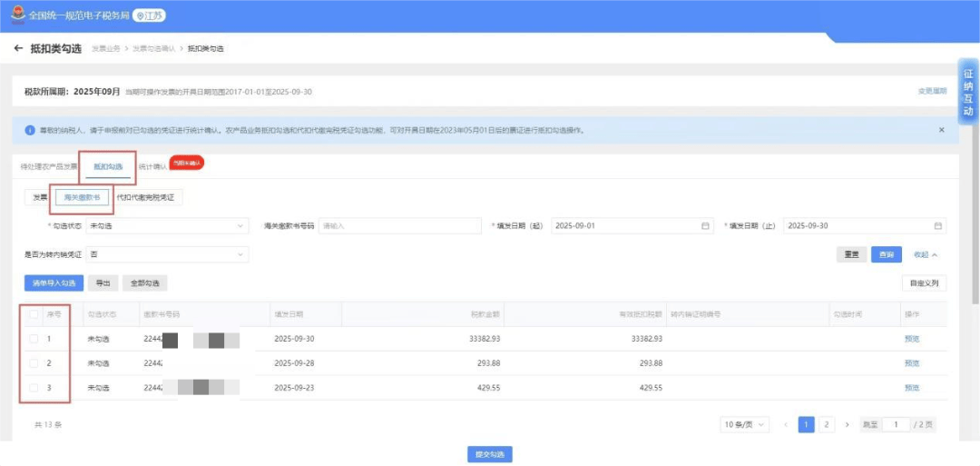The height and width of the screenshot is (466, 980).
Task: Open calendar icon for 填发日期（止）
Action: point(938,225)
